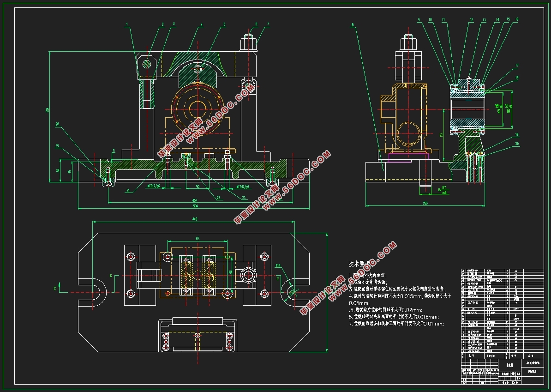Click part callout number 22
Screen dimensions: 551x392
pyautogui.click(x=218, y=198)
